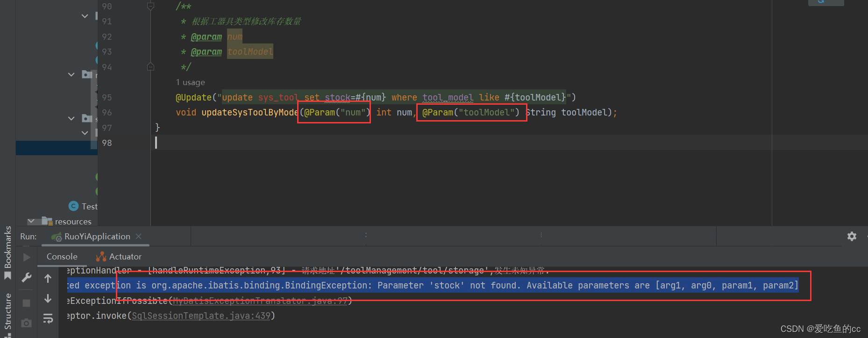Viewport: 868px width, 338px height.
Task: Click the Chinese comment on line 91
Action: click(246, 22)
